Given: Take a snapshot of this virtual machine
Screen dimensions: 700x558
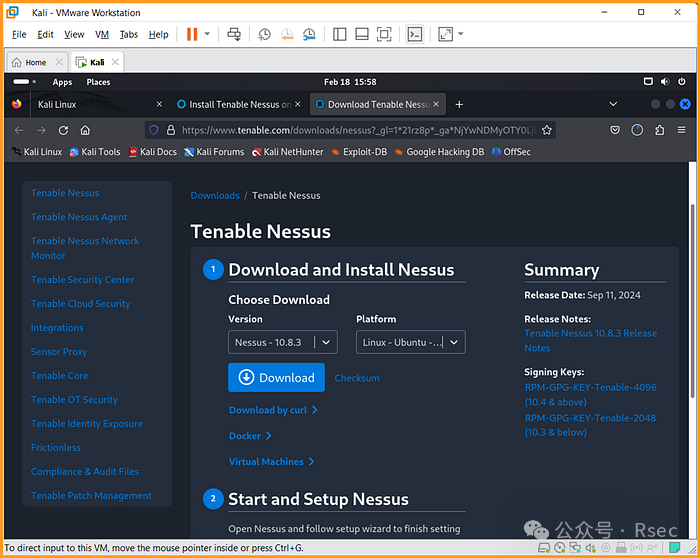Looking at the screenshot, I should pyautogui.click(x=264, y=34).
